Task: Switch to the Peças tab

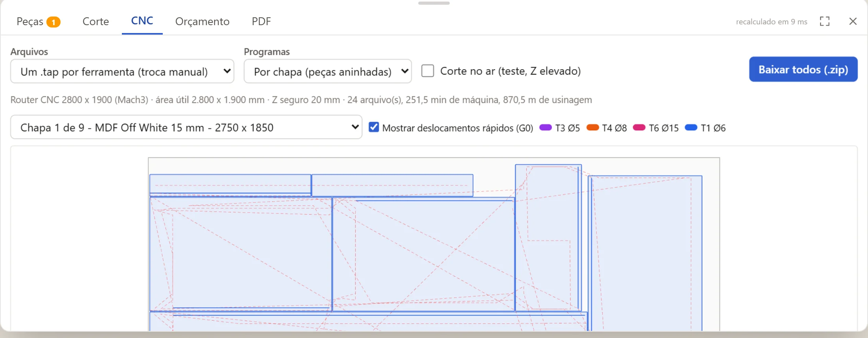Action: [x=38, y=22]
